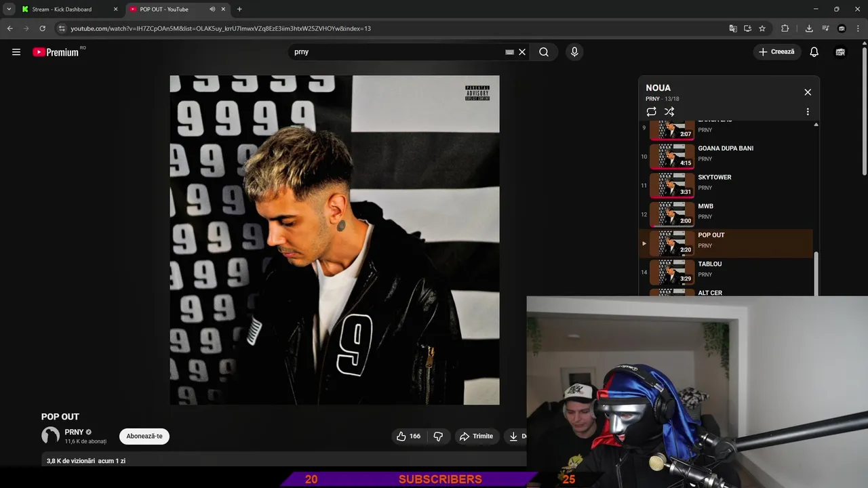The width and height of the screenshot is (868, 488).
Task: Open playlist three-dot options menu
Action: point(808,112)
